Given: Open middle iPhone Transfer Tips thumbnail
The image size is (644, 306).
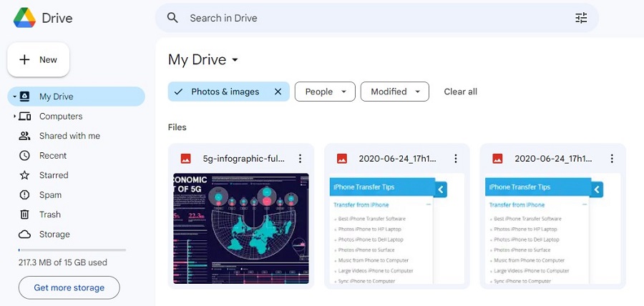Looking at the screenshot, I should pyautogui.click(x=396, y=228).
